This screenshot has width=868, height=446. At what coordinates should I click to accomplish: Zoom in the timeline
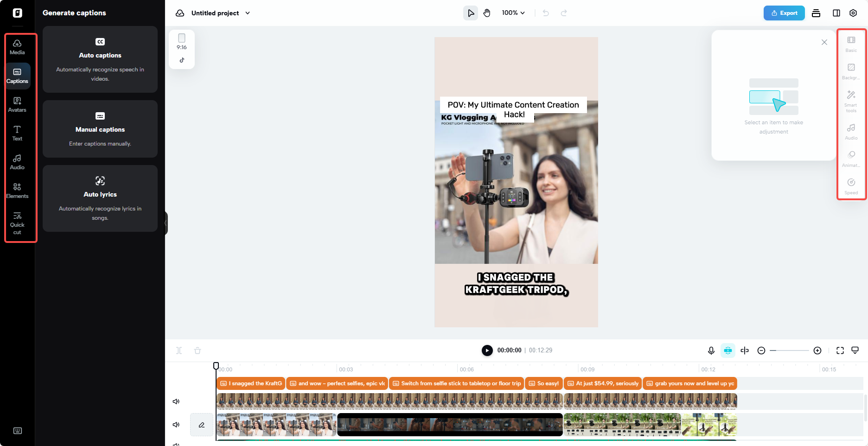[x=817, y=350]
